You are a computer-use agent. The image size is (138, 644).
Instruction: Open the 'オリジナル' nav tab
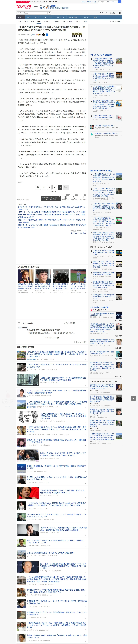[60, 17]
